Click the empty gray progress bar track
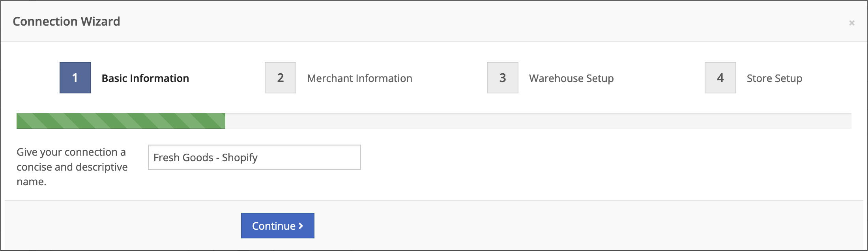 pos(537,121)
